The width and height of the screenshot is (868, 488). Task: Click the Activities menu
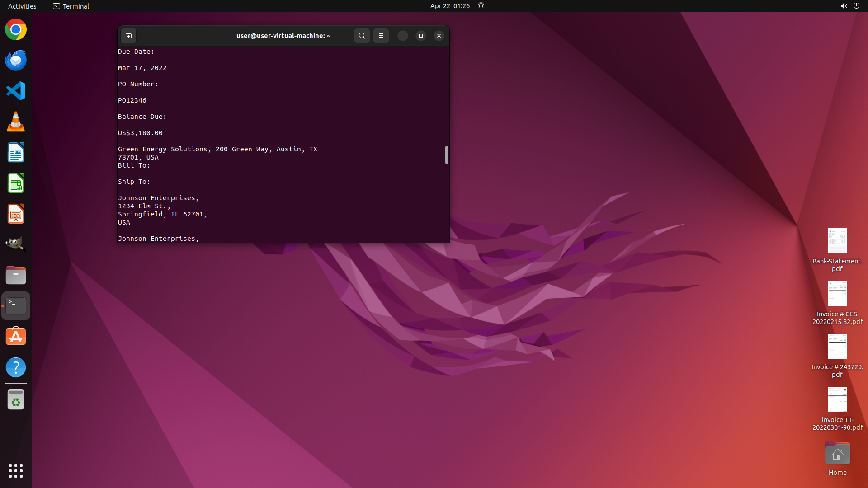pos(22,6)
